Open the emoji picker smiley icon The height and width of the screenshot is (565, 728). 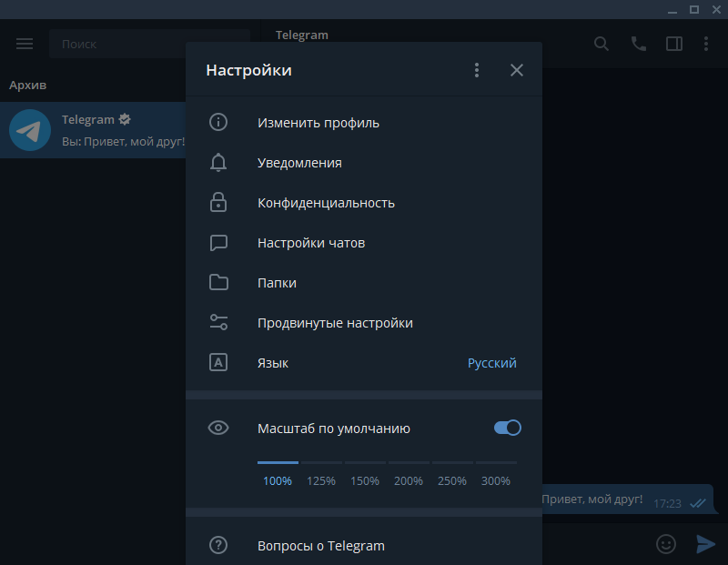pyautogui.click(x=666, y=544)
